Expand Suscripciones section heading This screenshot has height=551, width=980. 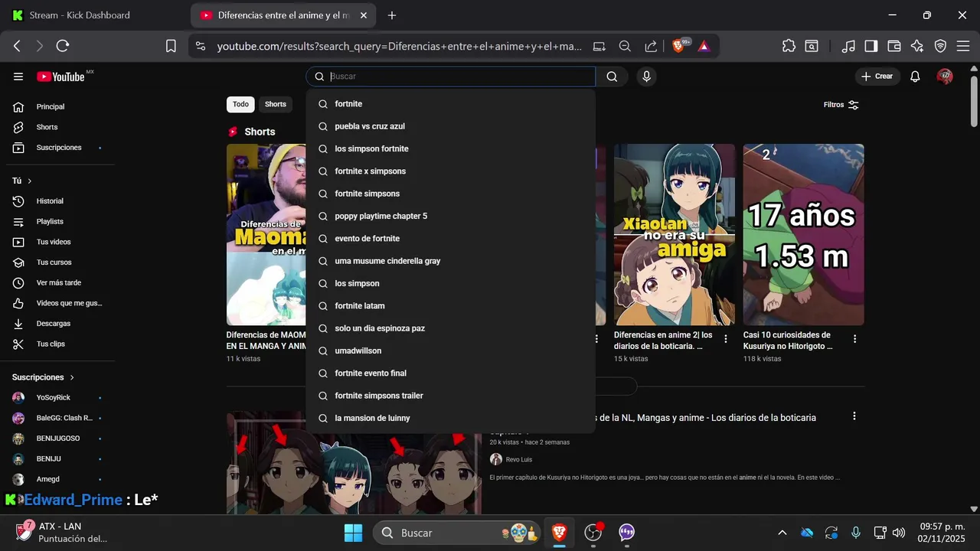coord(43,377)
